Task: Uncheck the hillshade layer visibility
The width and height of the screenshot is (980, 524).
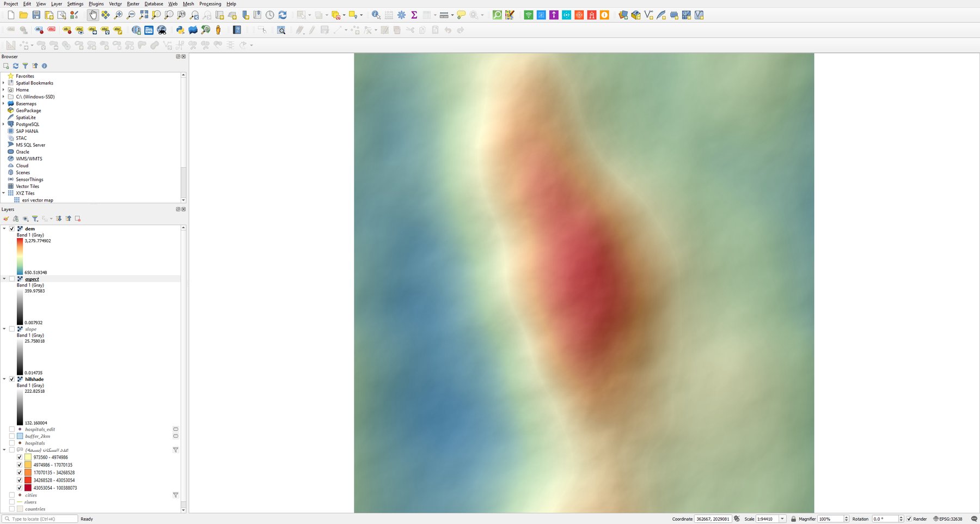Action: pos(12,379)
